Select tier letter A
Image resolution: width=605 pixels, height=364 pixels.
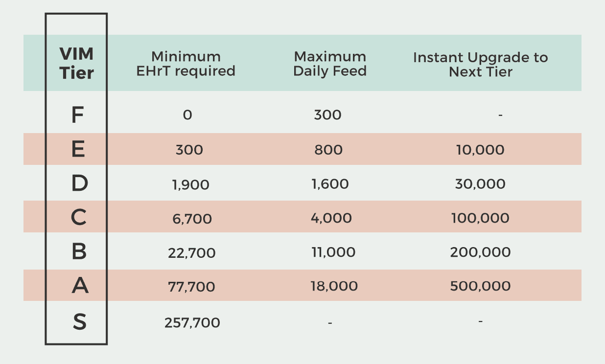click(80, 285)
